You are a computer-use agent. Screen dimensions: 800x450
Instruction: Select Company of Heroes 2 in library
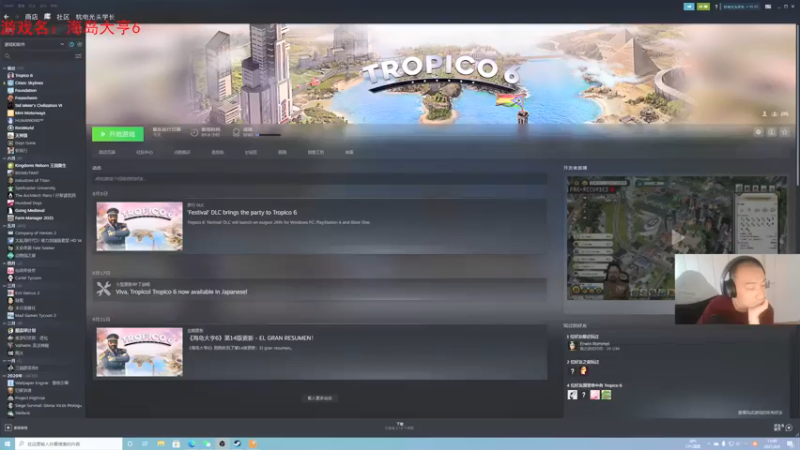pyautogui.click(x=35, y=233)
